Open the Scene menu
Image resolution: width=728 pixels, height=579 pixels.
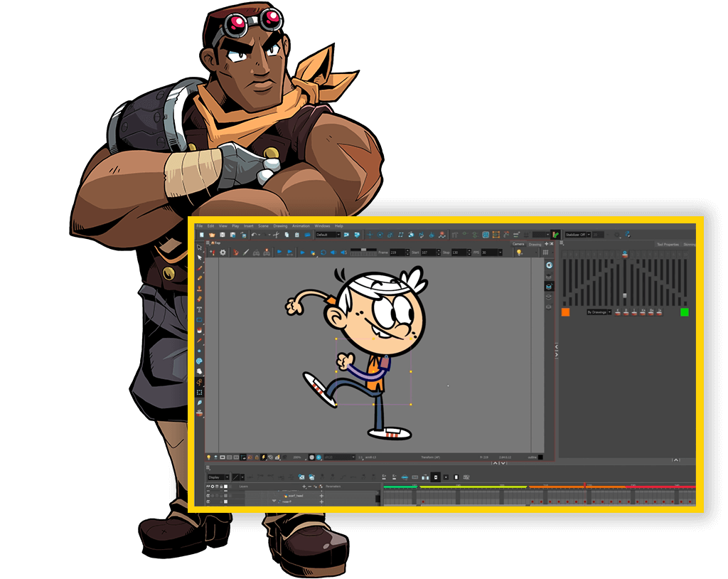coord(263,226)
